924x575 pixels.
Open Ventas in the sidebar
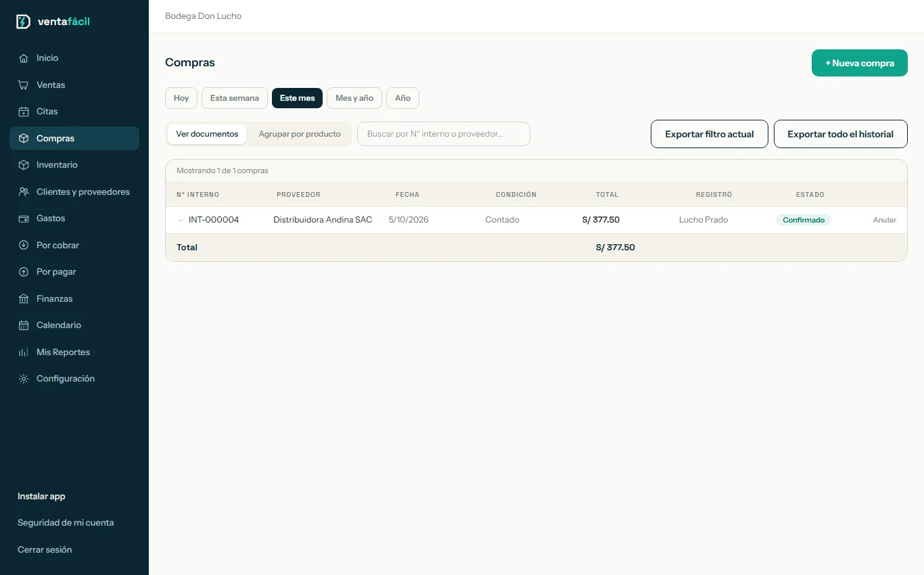click(74, 85)
